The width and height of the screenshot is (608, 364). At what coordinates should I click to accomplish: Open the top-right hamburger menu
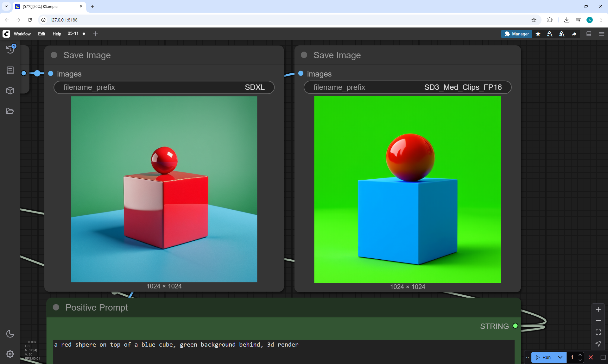pyautogui.click(x=601, y=34)
